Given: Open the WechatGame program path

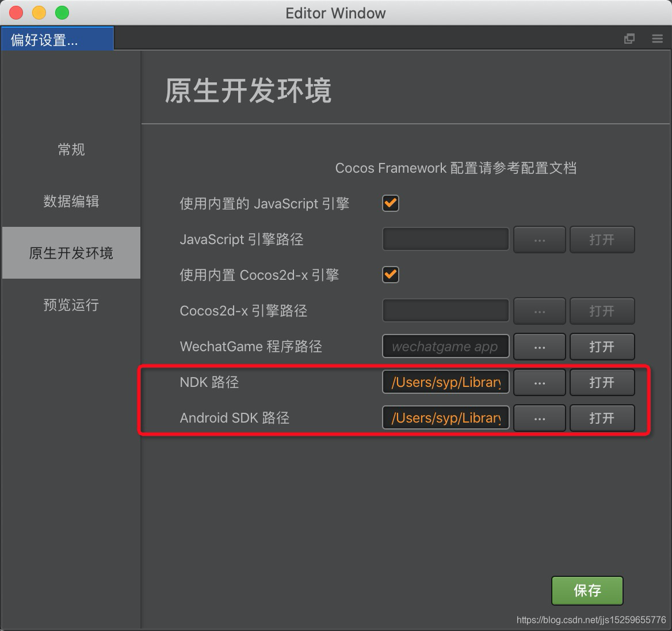Looking at the screenshot, I should point(602,347).
